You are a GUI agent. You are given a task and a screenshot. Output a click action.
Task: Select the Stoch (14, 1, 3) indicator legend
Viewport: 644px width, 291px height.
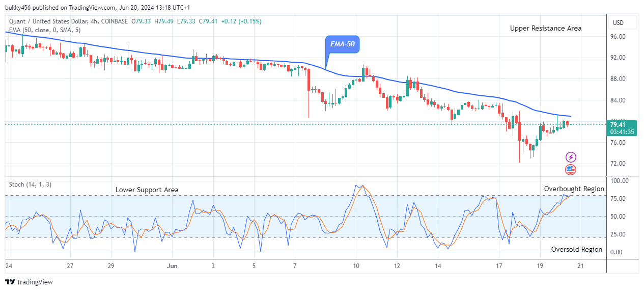(30, 184)
